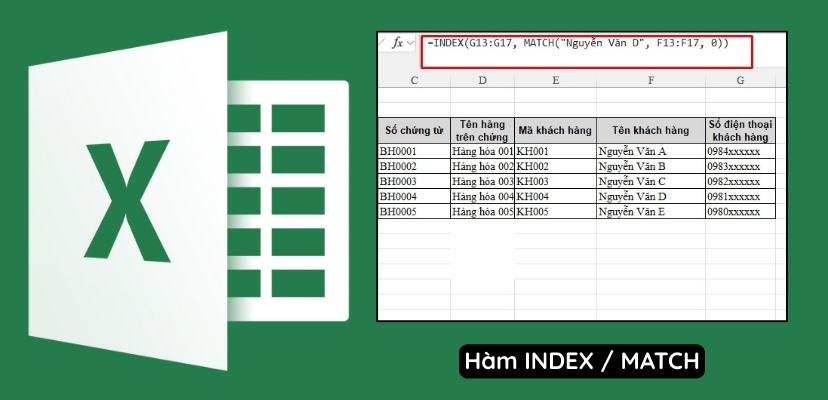
Task: Select cell BH0005
Action: [414, 212]
